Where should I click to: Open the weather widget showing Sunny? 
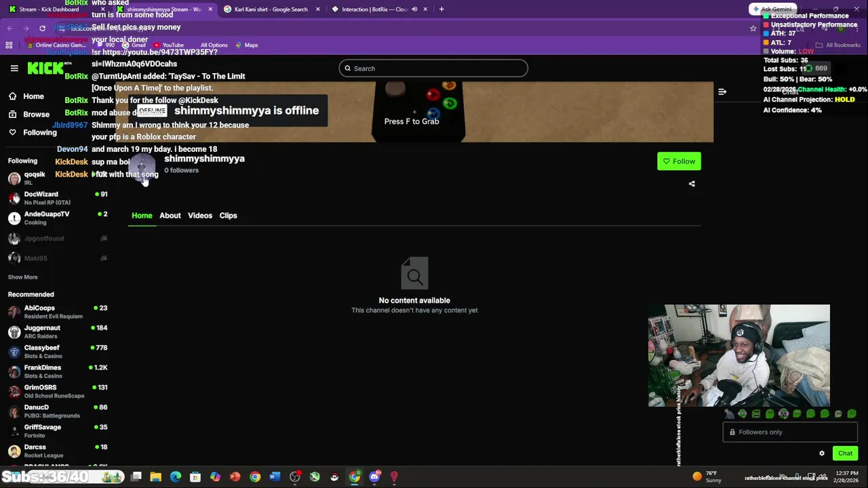[x=707, y=476]
